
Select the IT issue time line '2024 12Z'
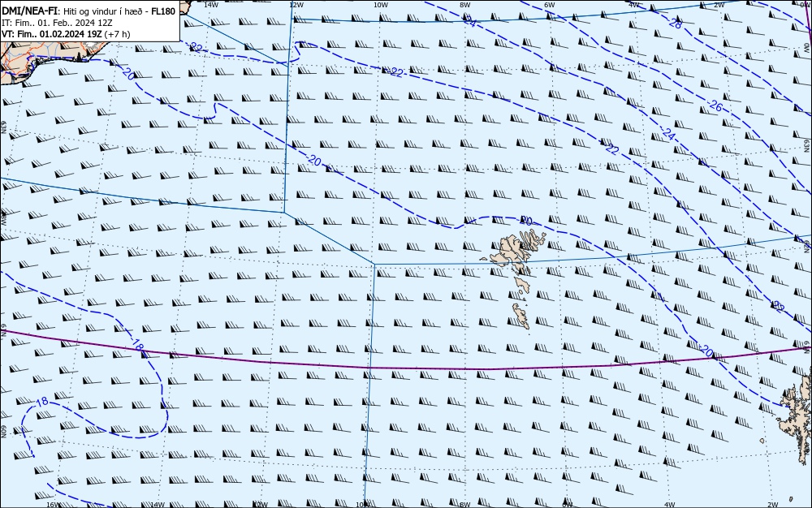(95, 23)
